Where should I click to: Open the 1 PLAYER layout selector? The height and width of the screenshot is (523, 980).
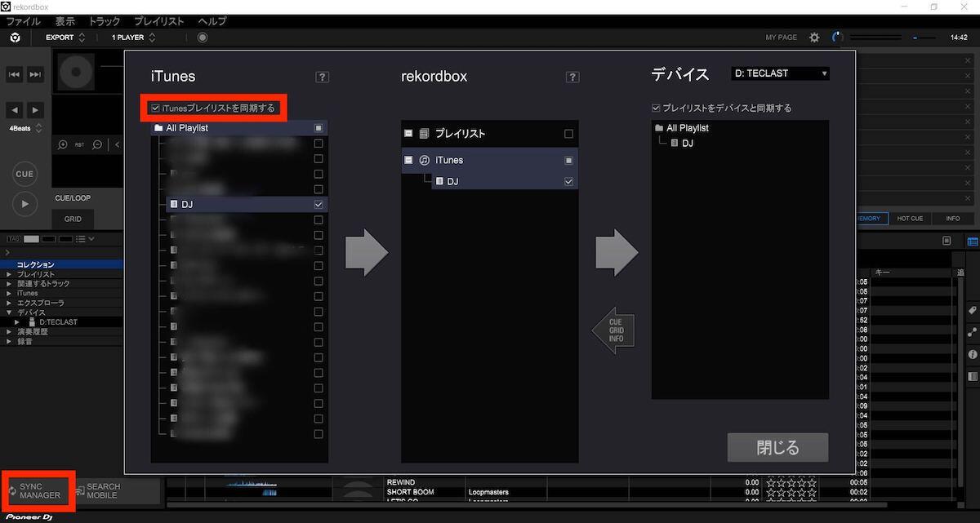[x=133, y=38]
